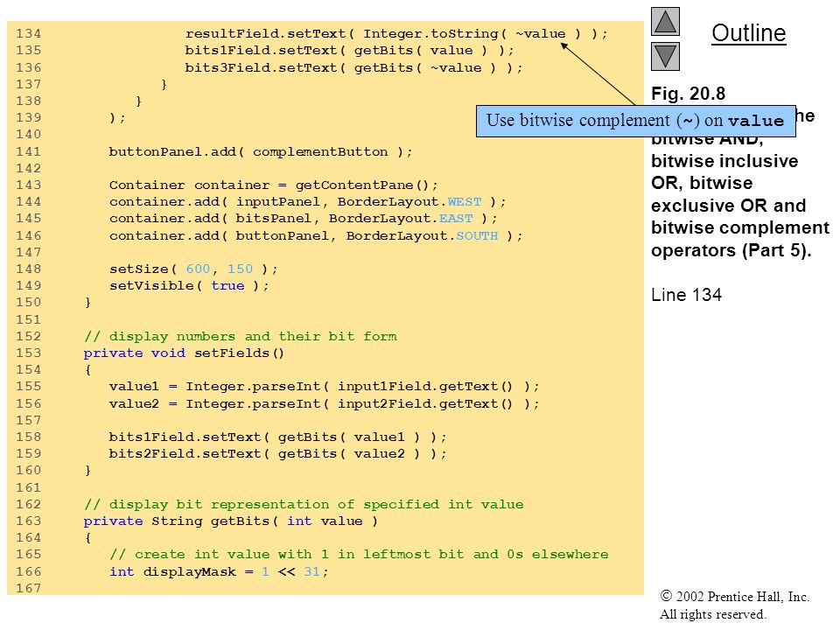Click the value 150 in setSize

coord(240,269)
